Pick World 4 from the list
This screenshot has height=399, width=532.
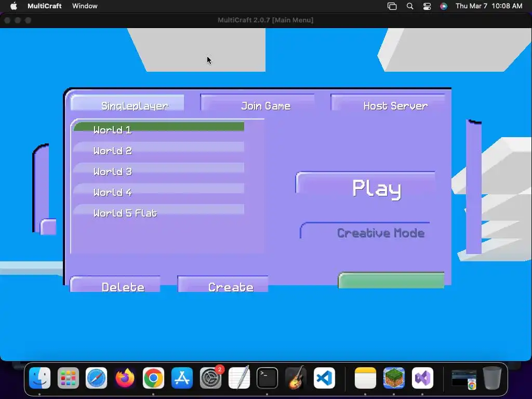click(159, 191)
